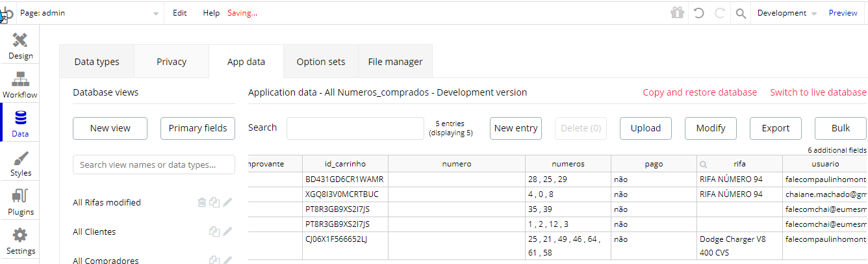Screen dimensions: 868x264
Task: Click the undo arrow icon
Action: coord(699,13)
